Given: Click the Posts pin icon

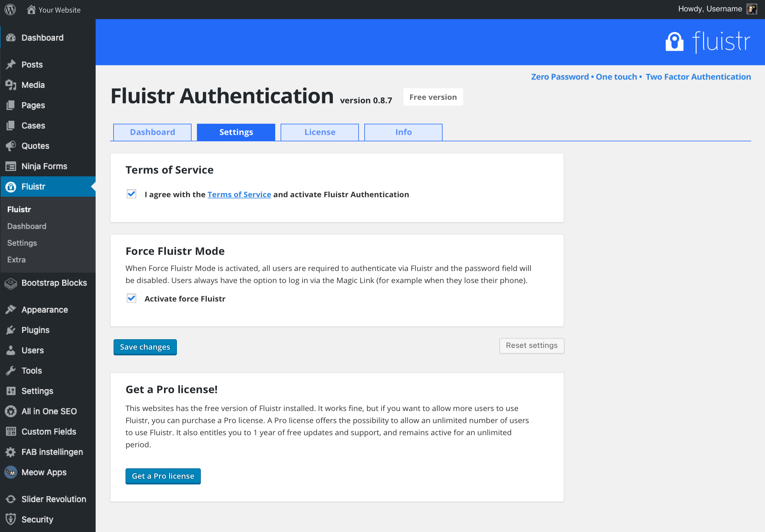Looking at the screenshot, I should tap(11, 65).
